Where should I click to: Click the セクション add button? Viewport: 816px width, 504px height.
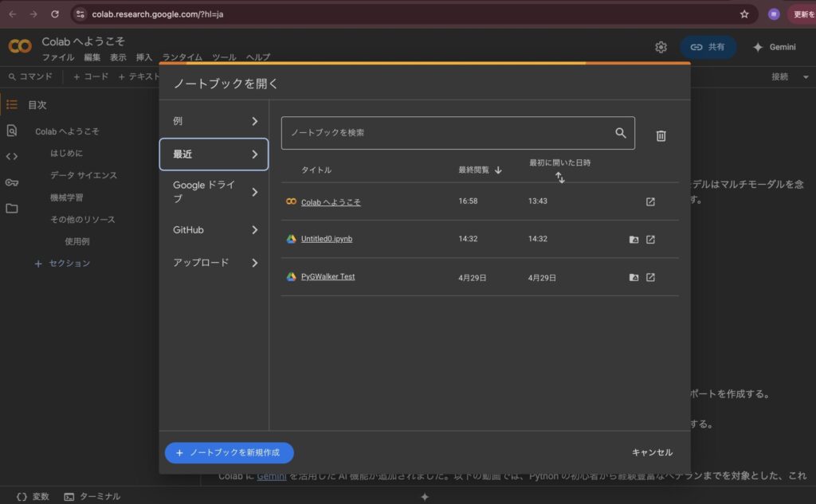pos(62,264)
